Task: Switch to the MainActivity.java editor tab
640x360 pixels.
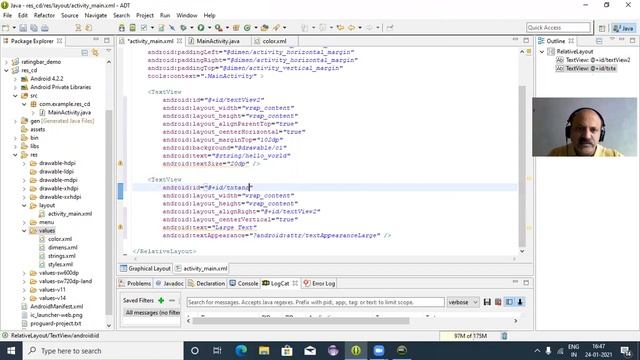Action: [x=218, y=41]
